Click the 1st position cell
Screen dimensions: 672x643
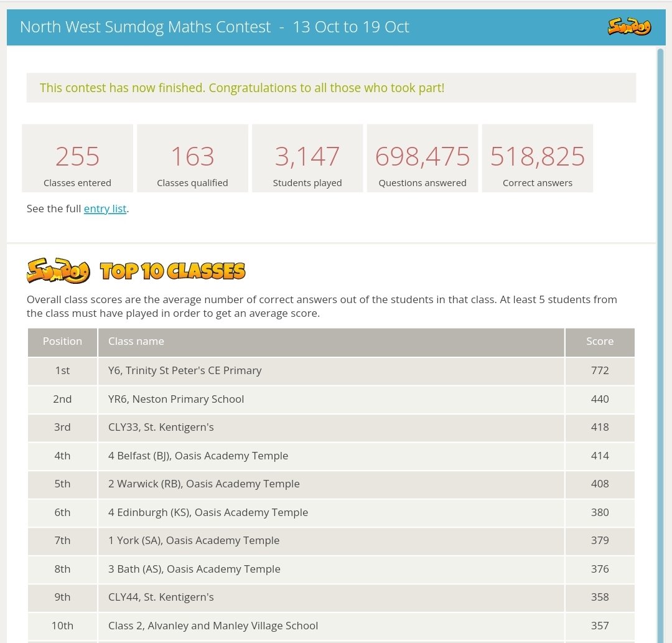pos(63,371)
